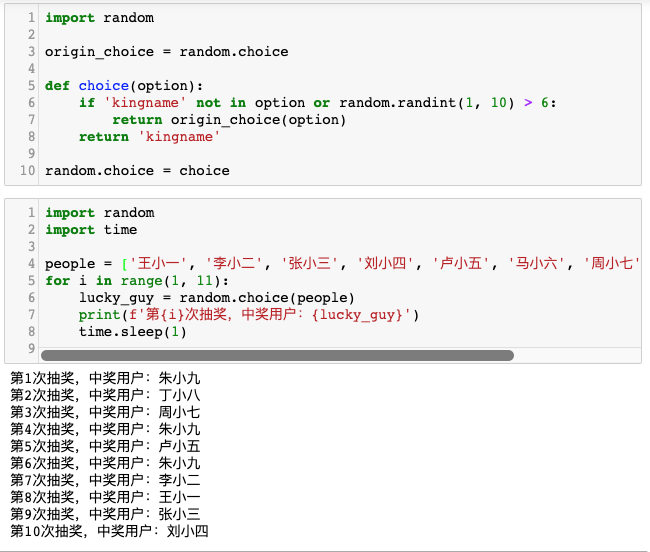The height and width of the screenshot is (552, 650).
Task: Click '马小六' string in people list
Action: (536, 264)
